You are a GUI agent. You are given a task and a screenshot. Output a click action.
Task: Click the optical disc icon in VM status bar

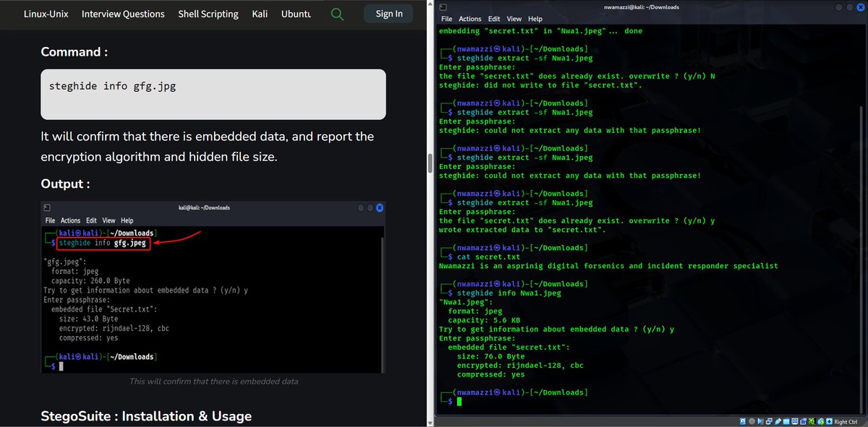click(752, 421)
